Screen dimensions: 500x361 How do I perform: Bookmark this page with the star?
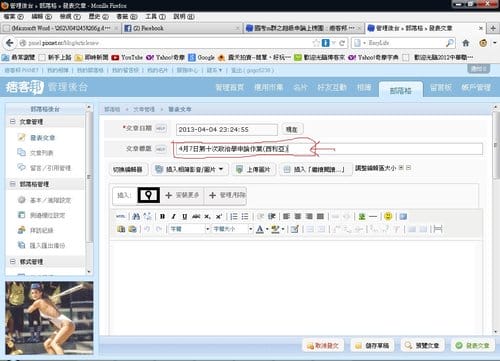316,43
